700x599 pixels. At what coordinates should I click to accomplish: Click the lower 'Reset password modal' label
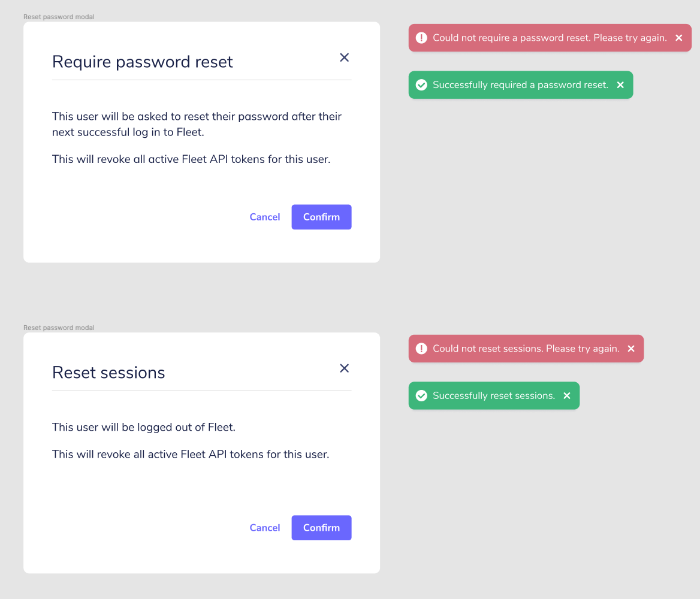[59, 328]
